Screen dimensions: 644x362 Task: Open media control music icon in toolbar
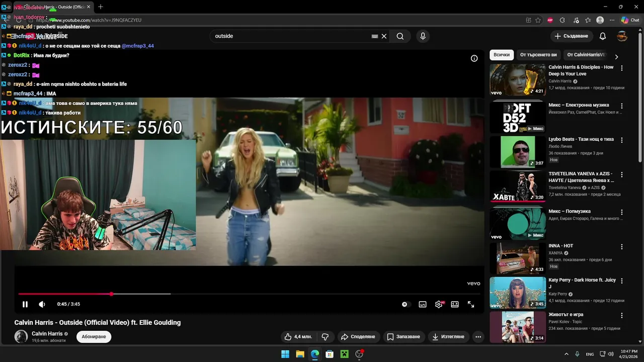pyautogui.click(x=576, y=20)
